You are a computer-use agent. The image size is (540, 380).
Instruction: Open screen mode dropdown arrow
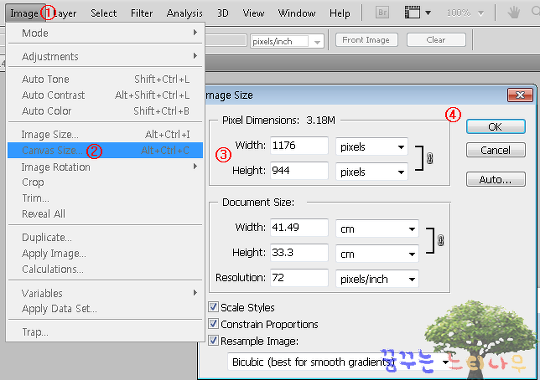click(428, 13)
